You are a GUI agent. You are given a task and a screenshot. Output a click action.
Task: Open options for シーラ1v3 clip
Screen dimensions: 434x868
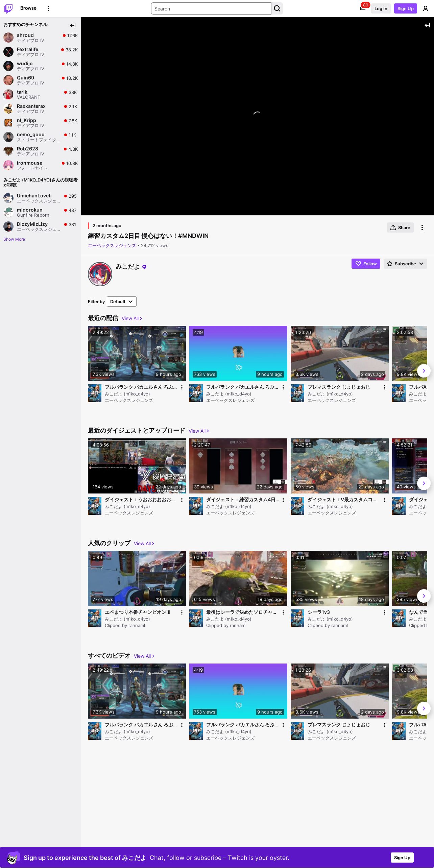[385, 612]
